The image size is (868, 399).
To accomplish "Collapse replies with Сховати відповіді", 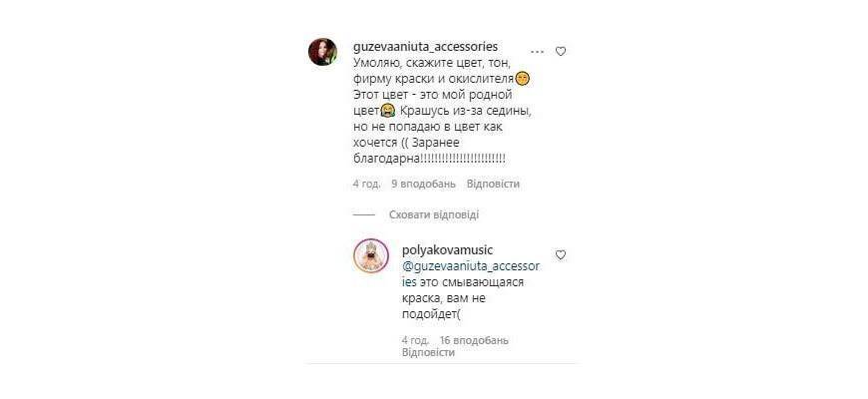I will coord(433,214).
